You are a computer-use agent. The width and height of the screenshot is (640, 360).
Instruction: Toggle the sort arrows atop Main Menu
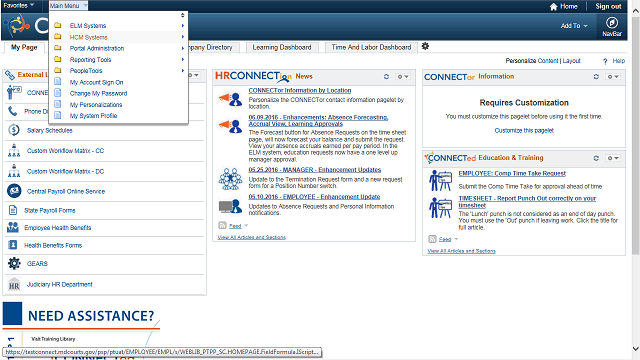(182, 15)
